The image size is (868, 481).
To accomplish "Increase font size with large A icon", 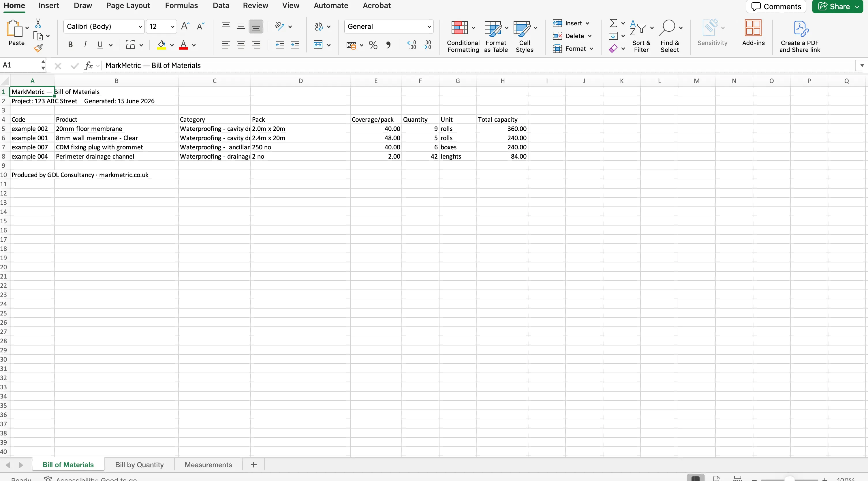I will click(185, 26).
